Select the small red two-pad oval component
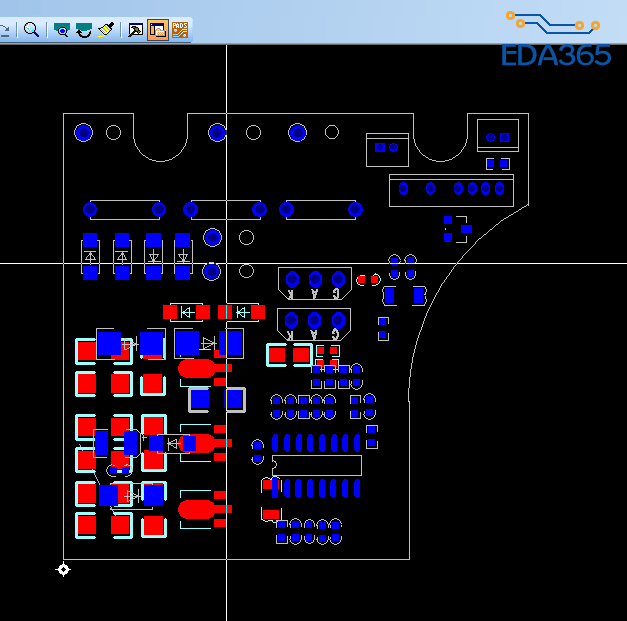This screenshot has height=621, width=627. click(x=368, y=280)
